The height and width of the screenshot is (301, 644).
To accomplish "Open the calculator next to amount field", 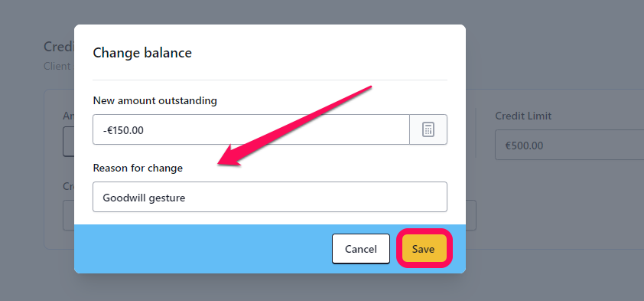I will [x=428, y=129].
